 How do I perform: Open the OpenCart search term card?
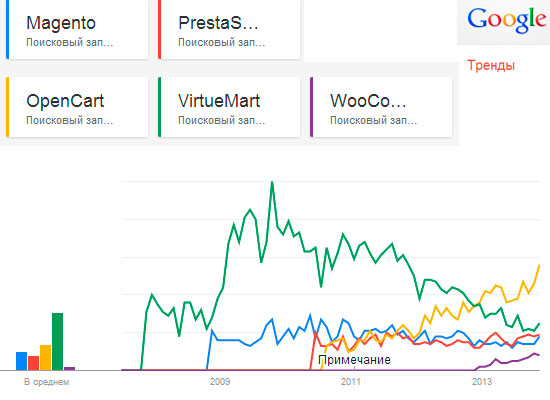[x=77, y=107]
